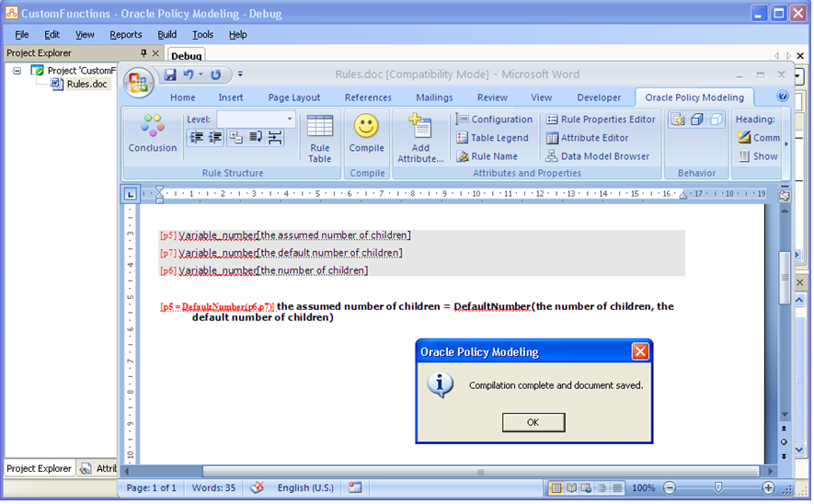Viewport: 814px width, 504px height.
Task: Click the zoom slider handle
Action: (718, 488)
